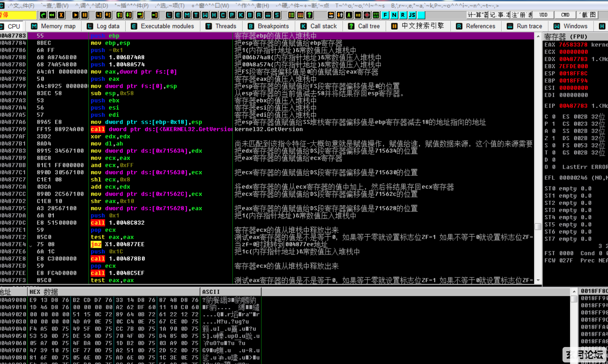The image size is (608, 364).
Task: Open the 计算器 calculator button
Action: 477,15
